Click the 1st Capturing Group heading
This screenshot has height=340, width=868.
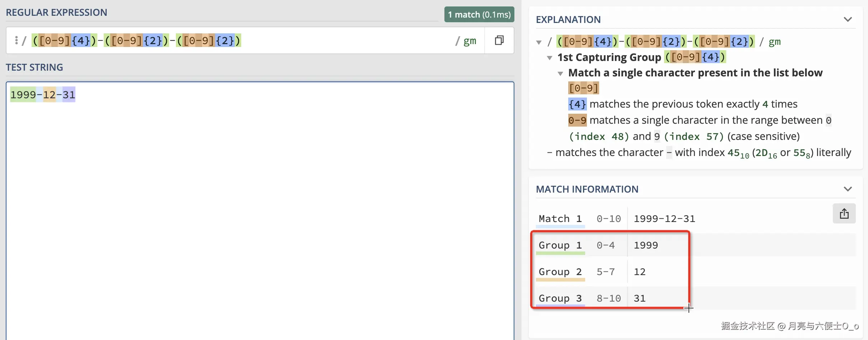point(609,57)
